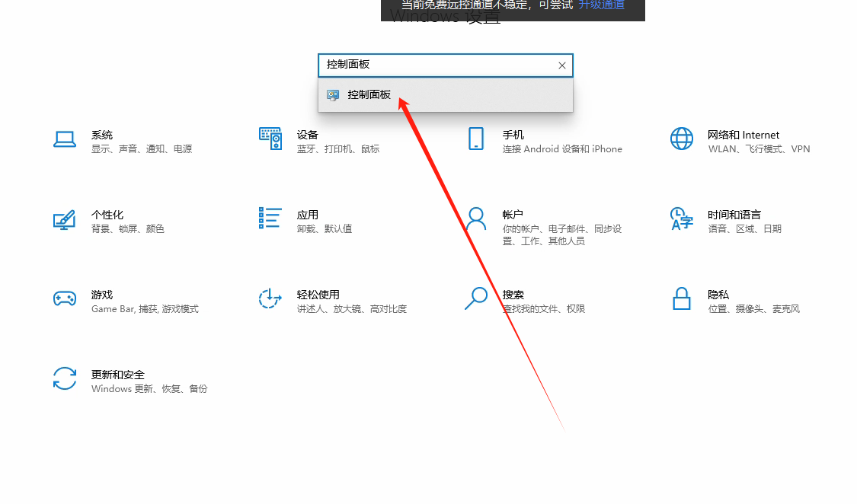Image resolution: width=857 pixels, height=504 pixels.
Task: Select the 轻松使用 settings icon
Action: (x=270, y=299)
